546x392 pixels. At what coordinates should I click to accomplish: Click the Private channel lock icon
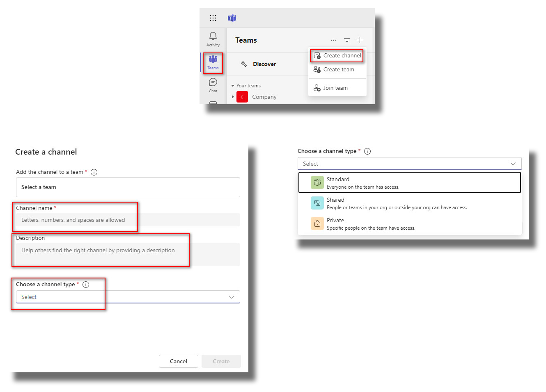click(x=317, y=223)
